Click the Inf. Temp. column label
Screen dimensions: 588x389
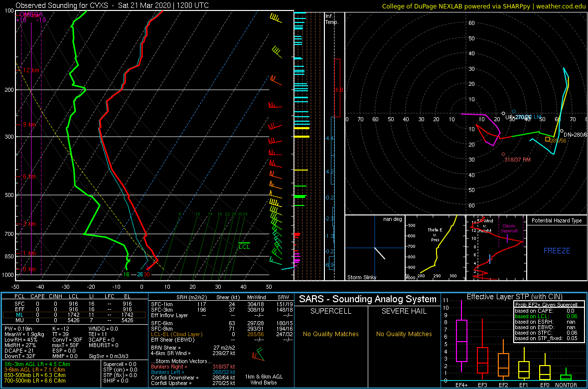pos(332,19)
